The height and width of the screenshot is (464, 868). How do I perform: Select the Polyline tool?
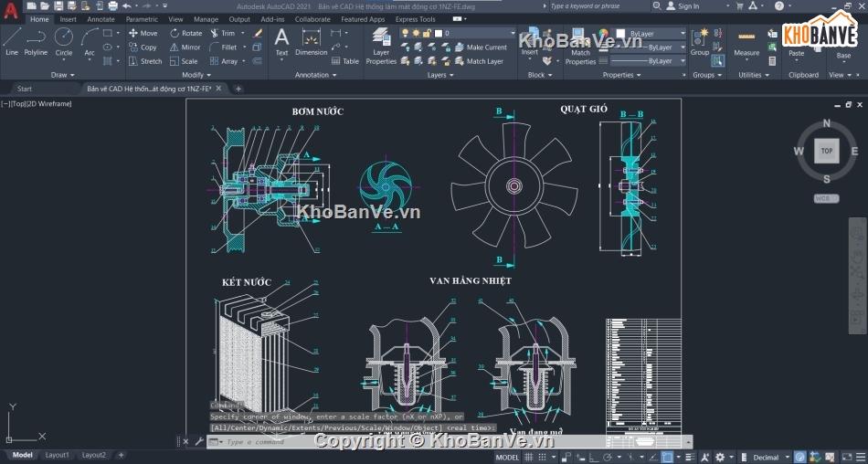point(36,42)
